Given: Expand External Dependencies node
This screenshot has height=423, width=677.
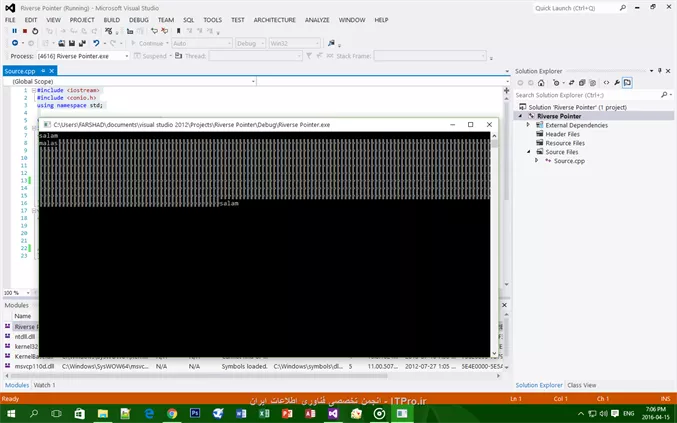Looking at the screenshot, I should pyautogui.click(x=528, y=125).
